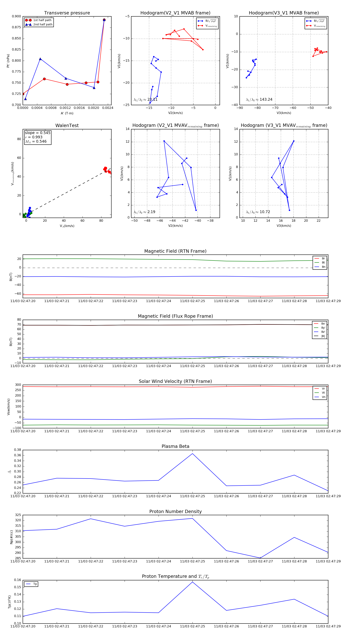Click the proton temperature curve's highest peak
Screen dimensions: 351x644
pos(192,582)
